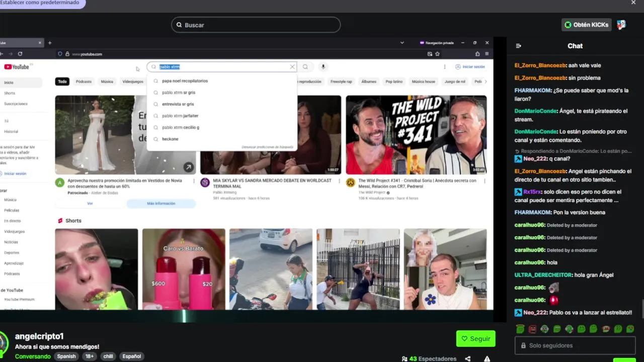Choose suggestion 'papa noel recopilatorios'
This screenshot has width=644, height=362.
click(x=221, y=81)
